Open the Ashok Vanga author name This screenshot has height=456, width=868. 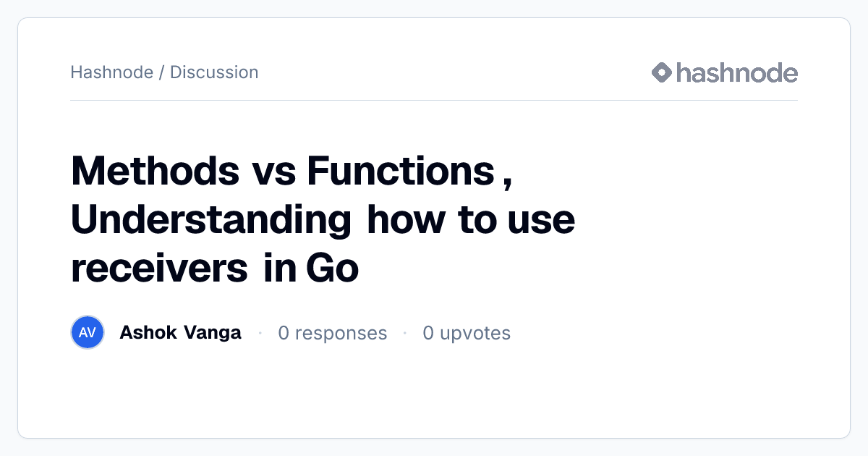pos(180,333)
